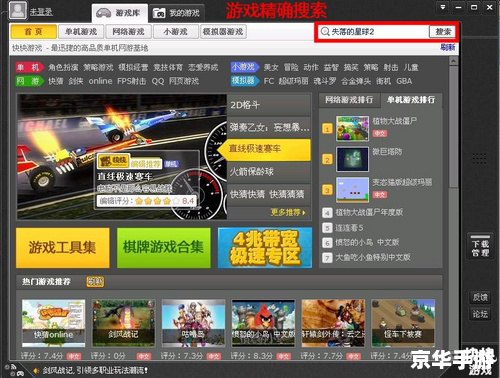This screenshot has width=500, height=378.
Task: Open the title bar dropdown menu arrow
Action: [443, 7]
